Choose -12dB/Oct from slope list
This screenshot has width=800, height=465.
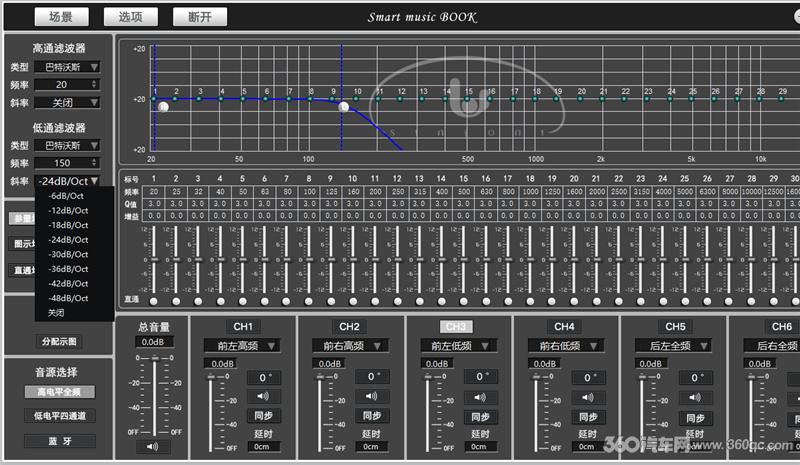click(68, 210)
